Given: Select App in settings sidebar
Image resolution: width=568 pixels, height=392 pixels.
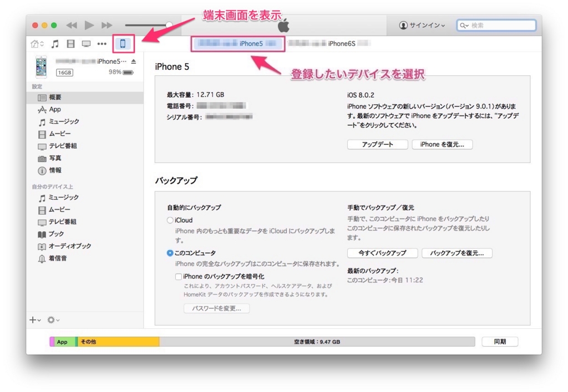Looking at the screenshot, I should [85, 109].
